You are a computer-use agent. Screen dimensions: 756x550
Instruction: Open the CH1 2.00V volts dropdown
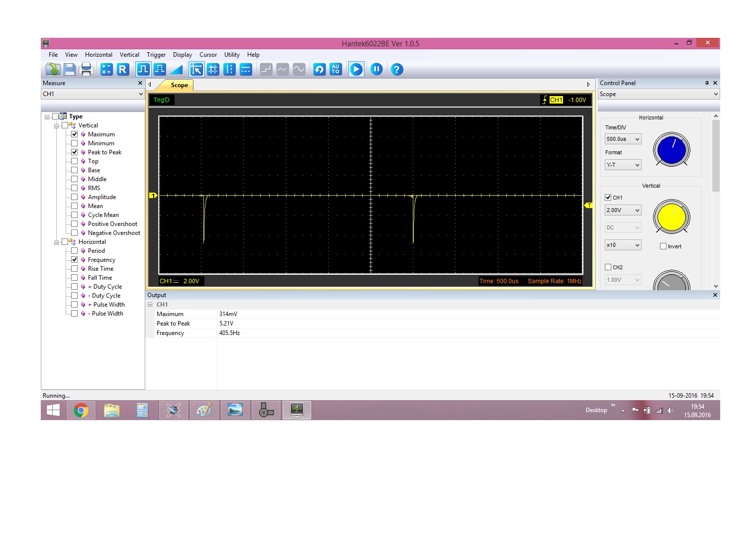pyautogui.click(x=623, y=211)
